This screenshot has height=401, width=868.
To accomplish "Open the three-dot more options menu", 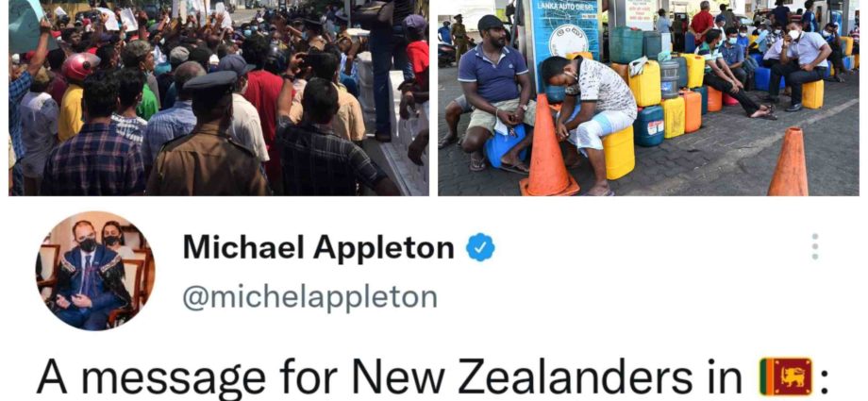I will point(814,246).
